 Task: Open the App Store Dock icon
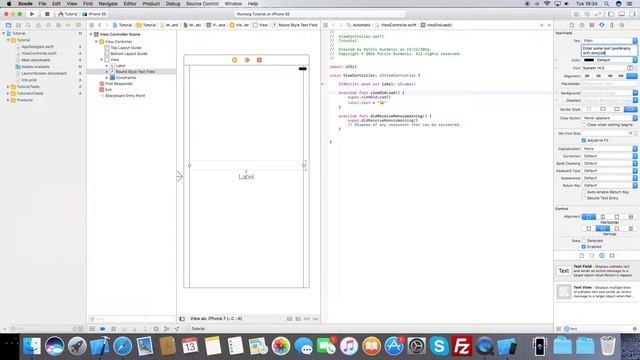coord(394,346)
